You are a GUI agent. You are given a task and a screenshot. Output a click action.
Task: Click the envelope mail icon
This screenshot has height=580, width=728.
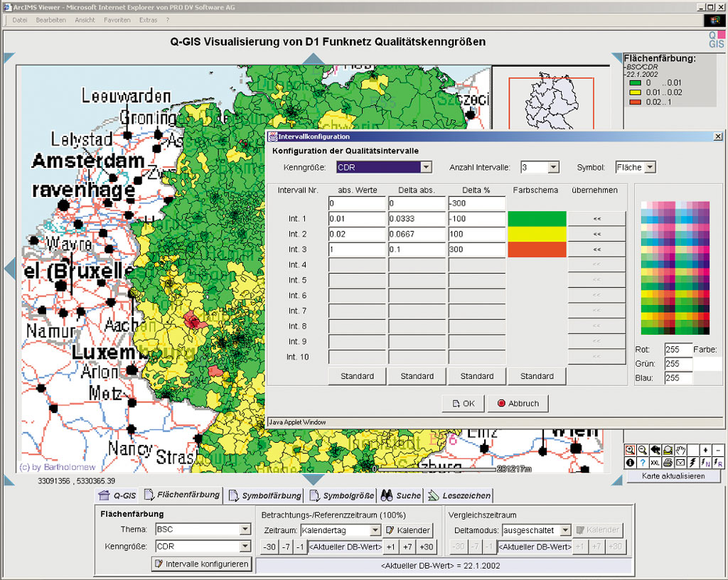pos(680,463)
